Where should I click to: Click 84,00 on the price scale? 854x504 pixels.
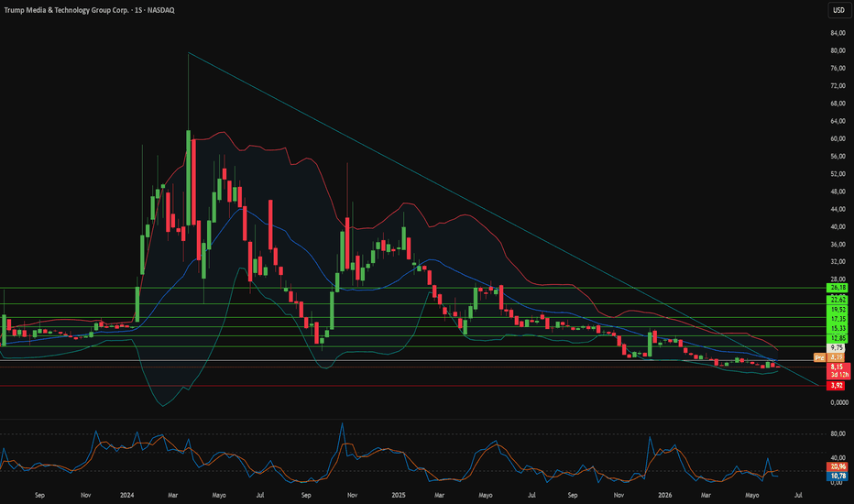[838, 33]
